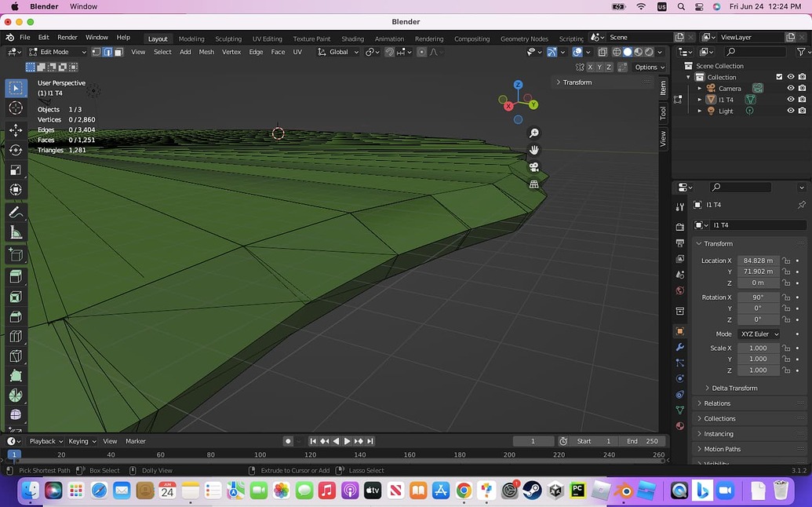Uncheck the Collection exclude checkbox
The image size is (812, 507).
pos(779,77)
